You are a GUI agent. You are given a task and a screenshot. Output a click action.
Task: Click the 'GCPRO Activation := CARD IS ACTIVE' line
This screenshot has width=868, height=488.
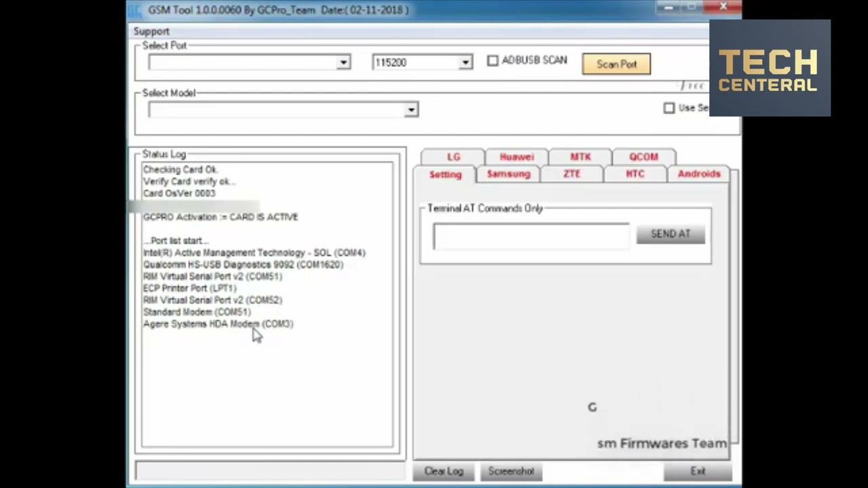[220, 217]
